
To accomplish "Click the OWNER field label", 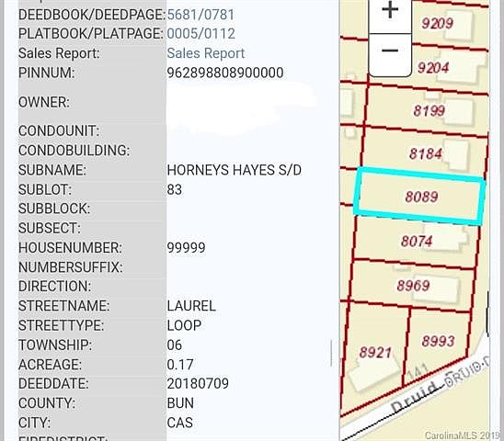I will (44, 103).
